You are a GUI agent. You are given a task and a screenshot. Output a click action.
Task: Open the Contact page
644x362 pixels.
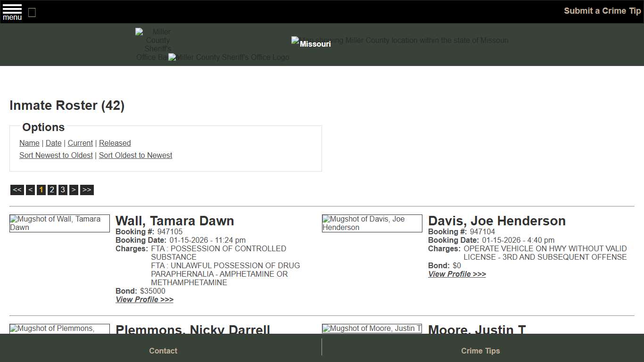(163, 351)
